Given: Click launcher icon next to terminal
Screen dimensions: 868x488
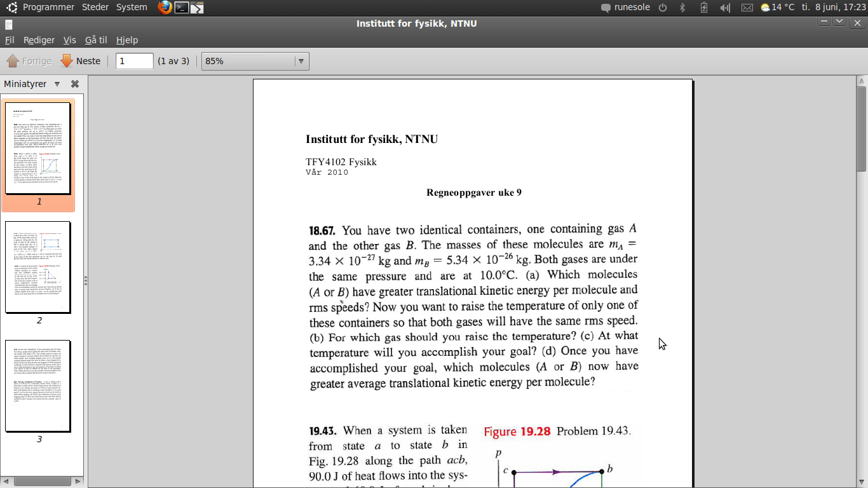Looking at the screenshot, I should coord(197,8).
